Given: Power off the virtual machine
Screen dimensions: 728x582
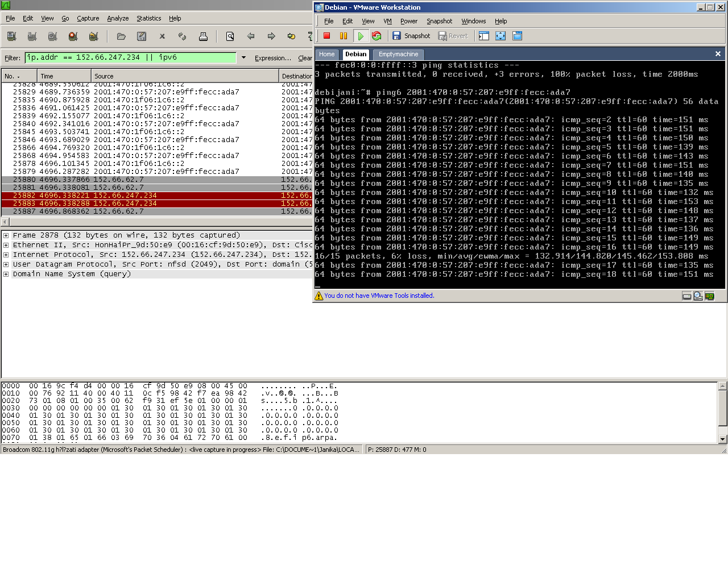Looking at the screenshot, I should [326, 35].
